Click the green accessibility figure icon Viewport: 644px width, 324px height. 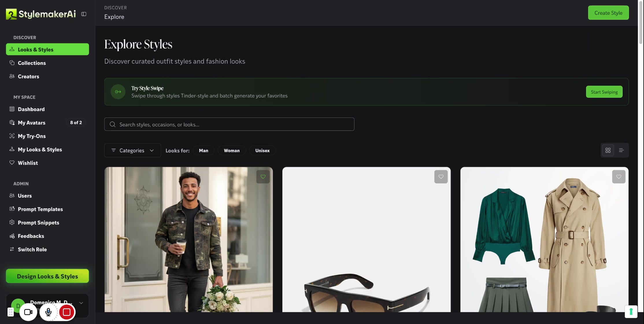click(x=631, y=312)
